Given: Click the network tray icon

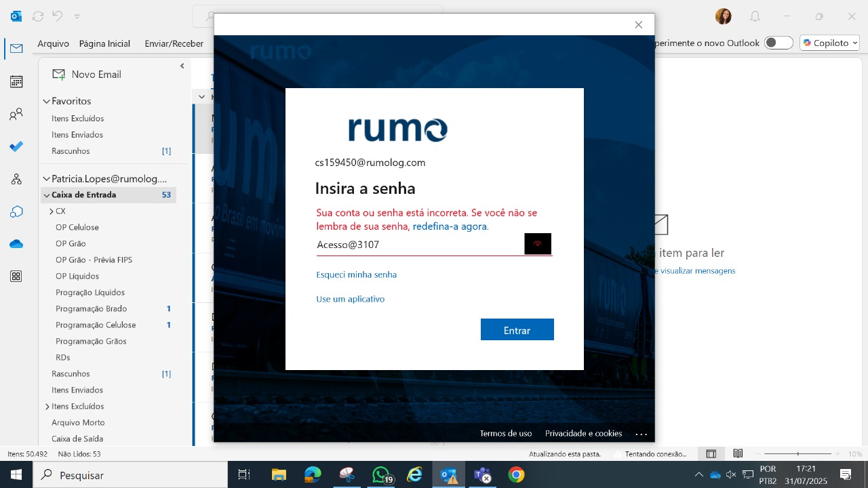Looking at the screenshot, I should (747, 474).
